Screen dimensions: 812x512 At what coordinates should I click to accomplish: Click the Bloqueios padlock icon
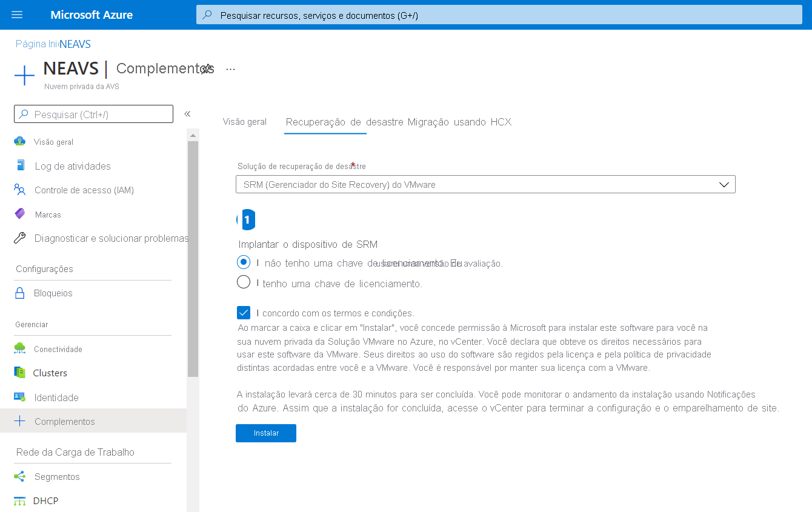click(x=20, y=293)
